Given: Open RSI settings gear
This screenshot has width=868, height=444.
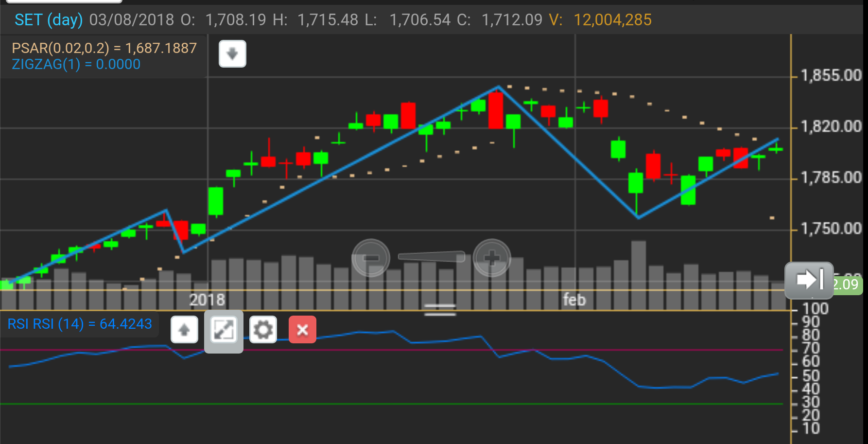Looking at the screenshot, I should tap(263, 330).
